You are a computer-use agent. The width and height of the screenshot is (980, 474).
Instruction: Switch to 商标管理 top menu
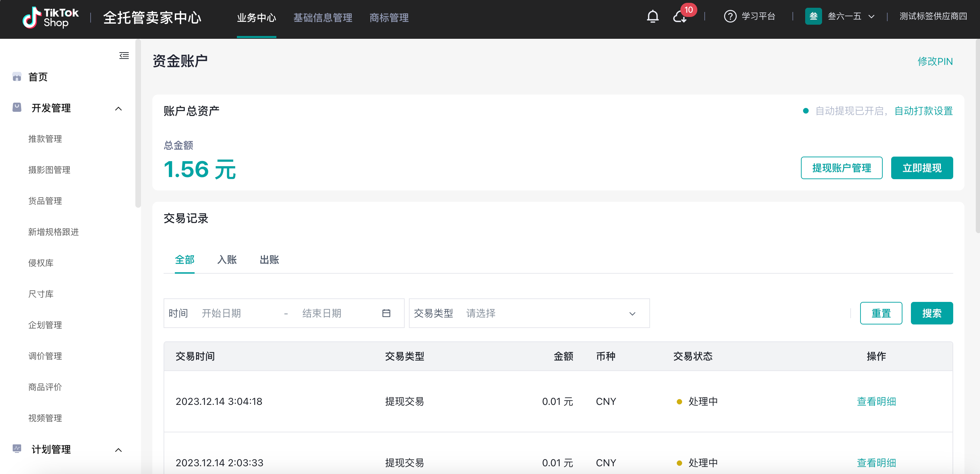[389, 18]
